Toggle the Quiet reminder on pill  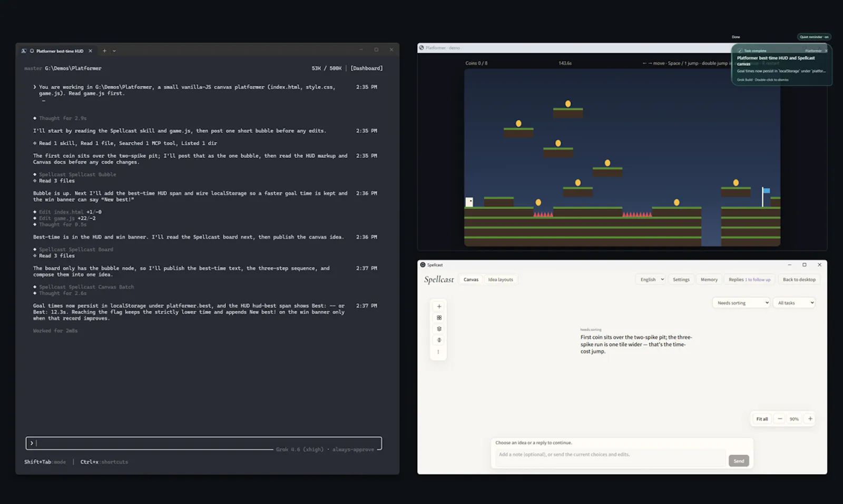(814, 37)
